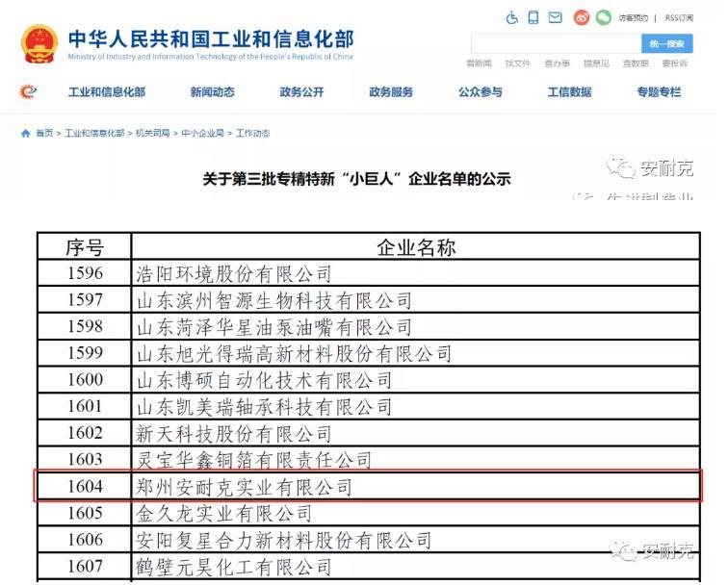Select the 安阳复星合力新材料股份有限公司 cell
This screenshot has width=728, height=585.
[x=416, y=540]
